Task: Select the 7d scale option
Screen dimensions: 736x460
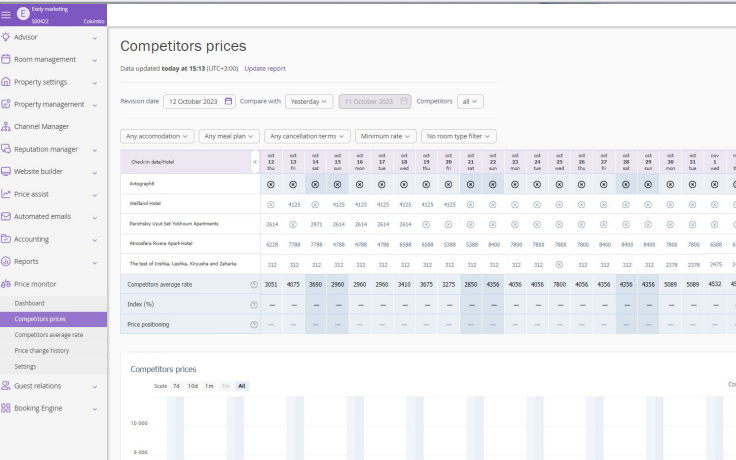Action: [x=176, y=385]
